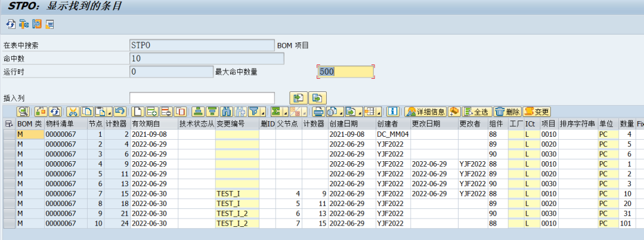Click right export button beside 插入列 field
Screen dimensions: 644x240
[x=317, y=98]
